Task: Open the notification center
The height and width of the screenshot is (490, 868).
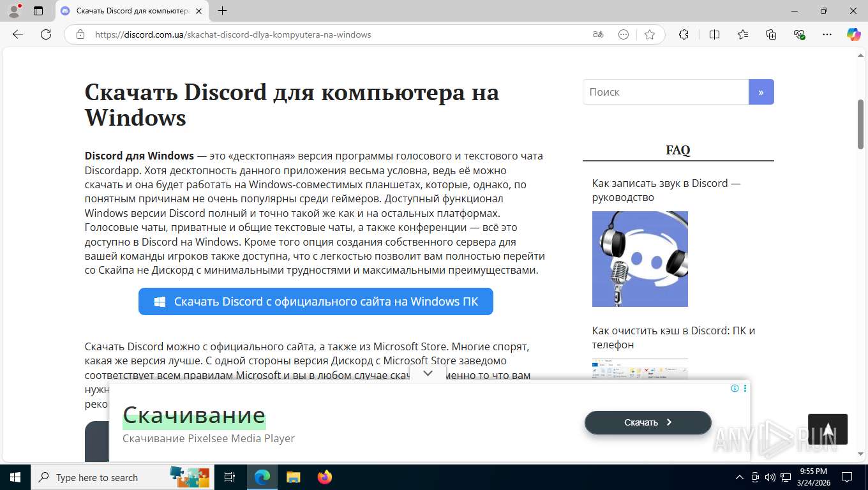Action: [847, 477]
